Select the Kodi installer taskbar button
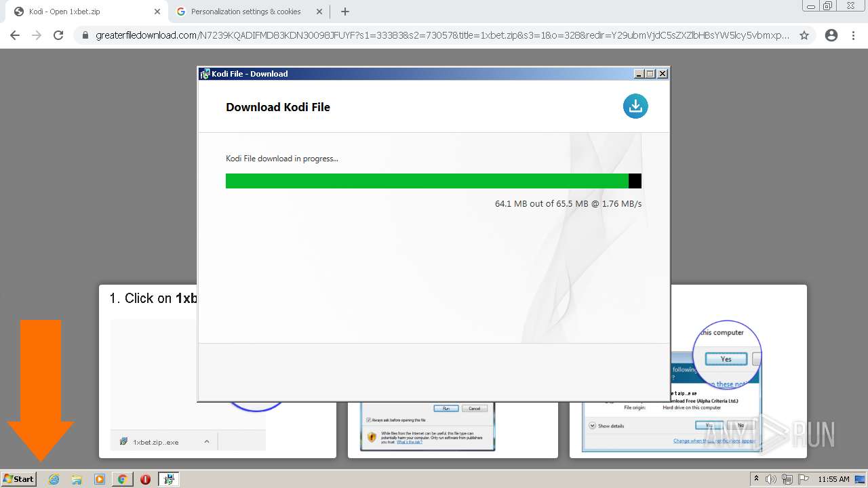 coord(169,479)
